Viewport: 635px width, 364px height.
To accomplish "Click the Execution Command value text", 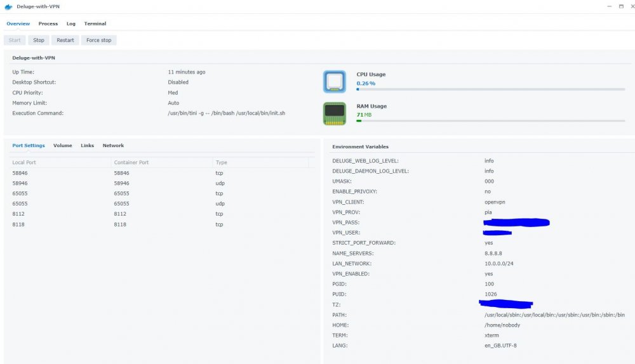I will coord(227,114).
